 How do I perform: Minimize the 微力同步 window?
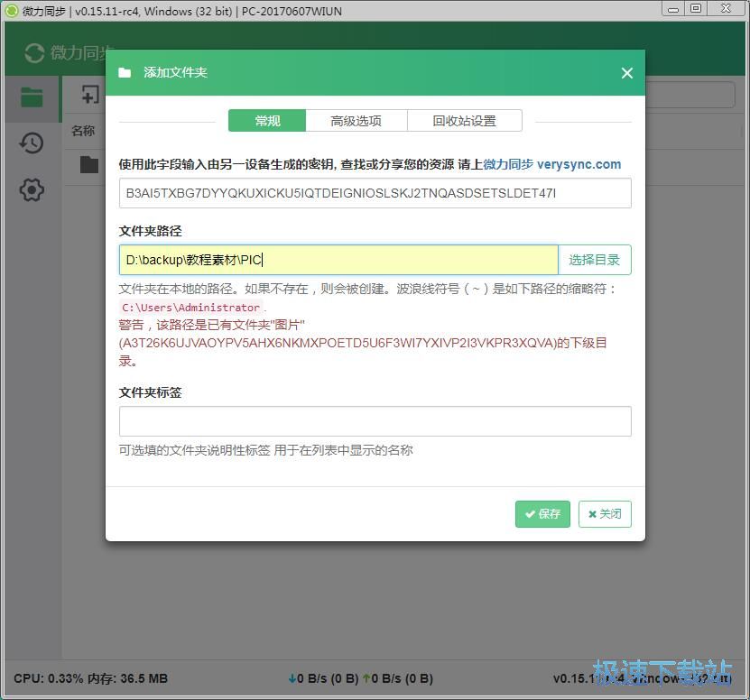[x=673, y=9]
